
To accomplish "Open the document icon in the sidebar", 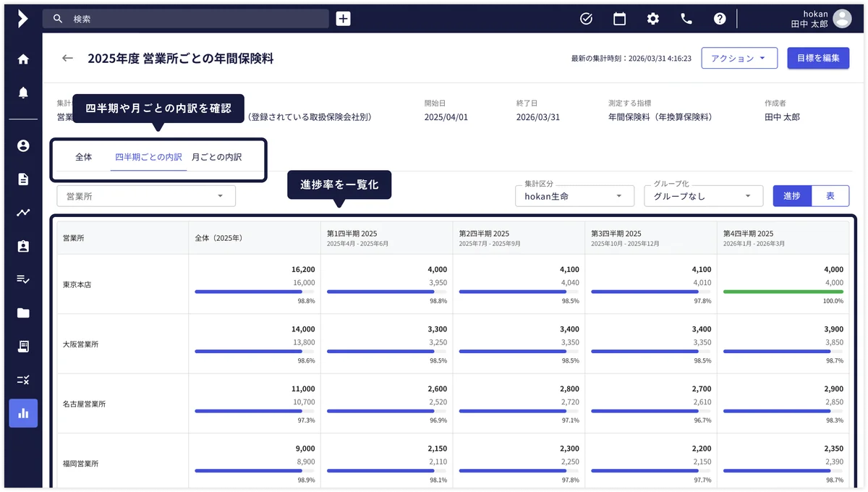I will pos(22,179).
